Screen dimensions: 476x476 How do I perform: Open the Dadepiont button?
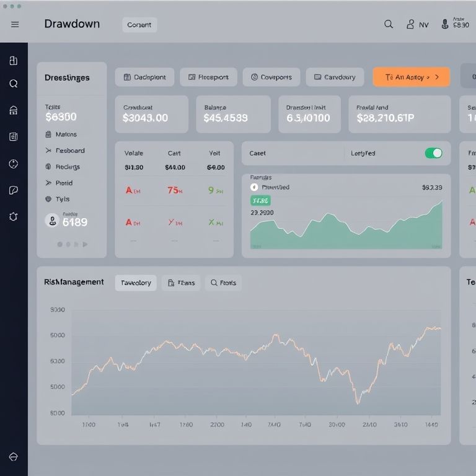click(x=145, y=77)
